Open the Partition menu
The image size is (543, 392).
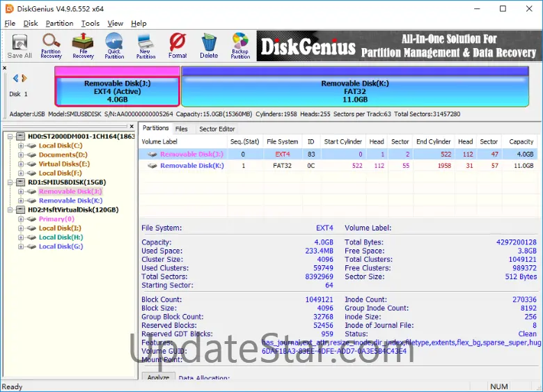coord(59,24)
